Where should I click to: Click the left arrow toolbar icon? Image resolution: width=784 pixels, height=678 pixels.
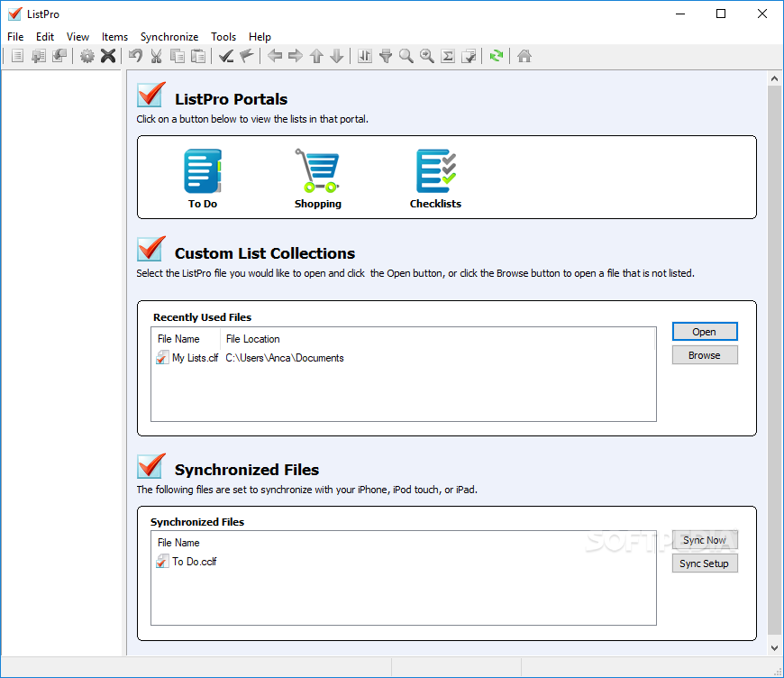[275, 56]
